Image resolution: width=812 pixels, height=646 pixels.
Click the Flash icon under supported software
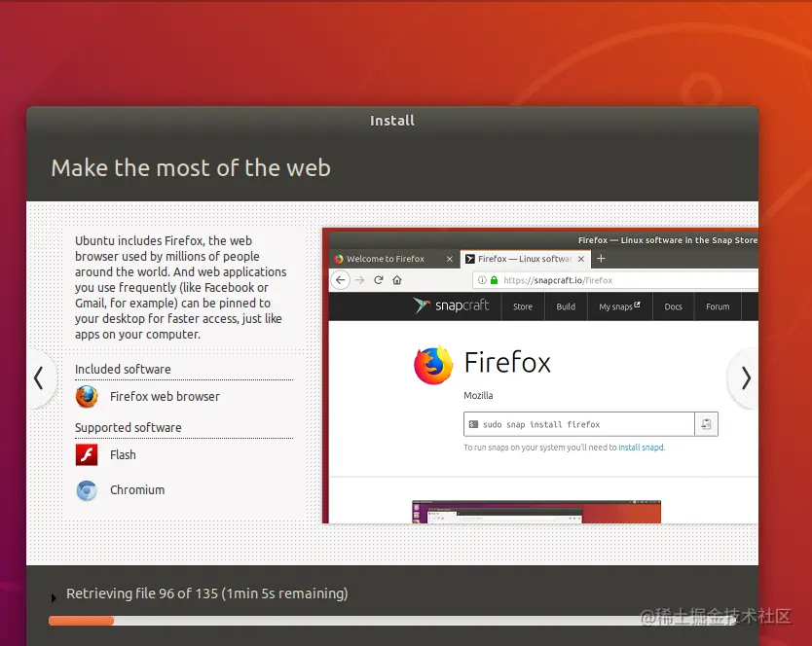[x=87, y=455]
